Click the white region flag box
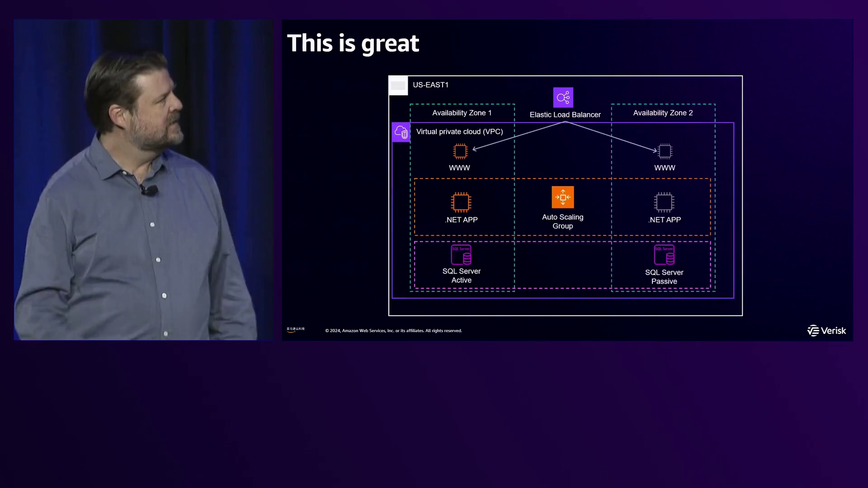This screenshot has width=868, height=488. (x=398, y=85)
